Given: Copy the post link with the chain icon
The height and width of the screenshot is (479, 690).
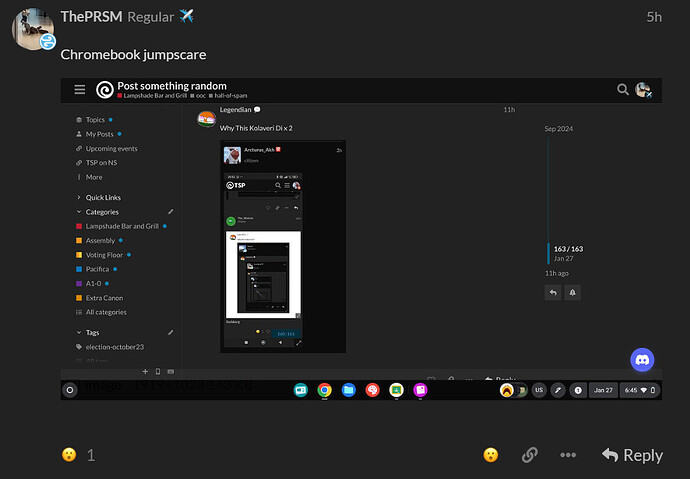Looking at the screenshot, I should tap(529, 455).
